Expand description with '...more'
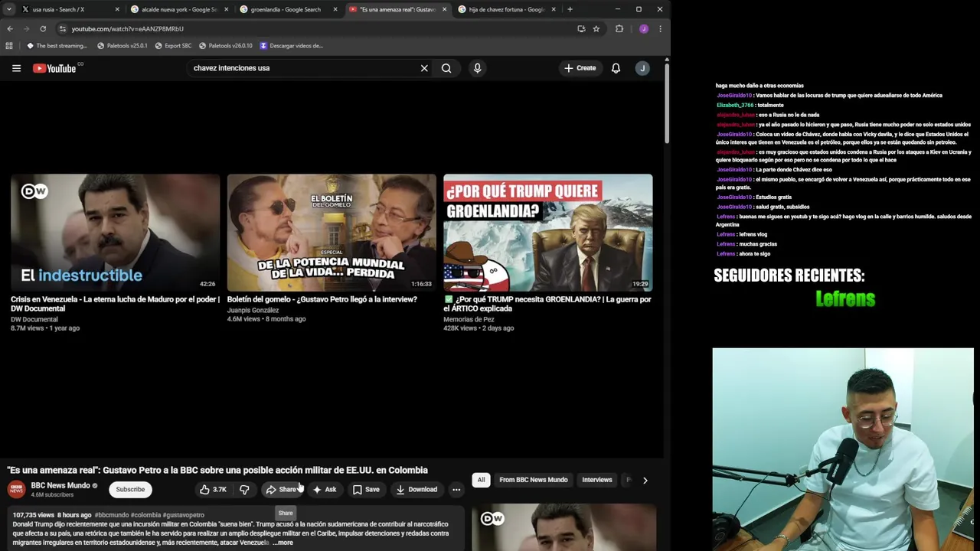This screenshot has width=980, height=551. [283, 543]
